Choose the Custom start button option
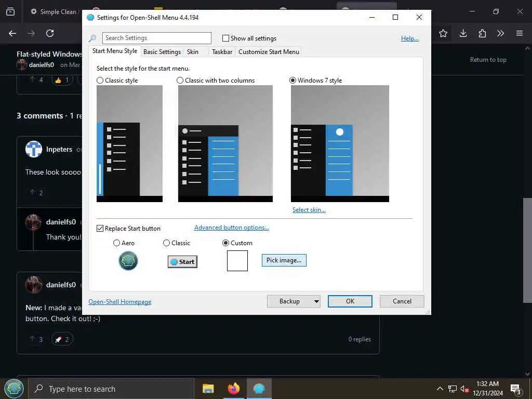The image size is (532, 399). tap(225, 243)
